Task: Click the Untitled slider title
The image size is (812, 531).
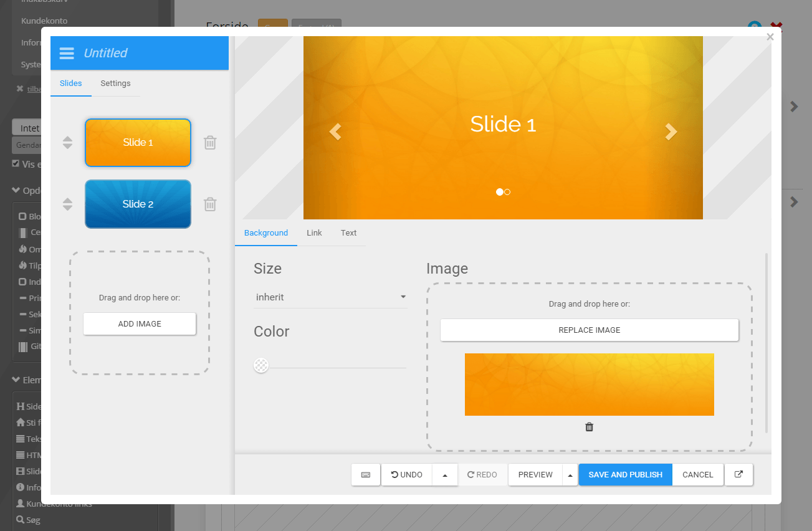Action: pos(105,53)
